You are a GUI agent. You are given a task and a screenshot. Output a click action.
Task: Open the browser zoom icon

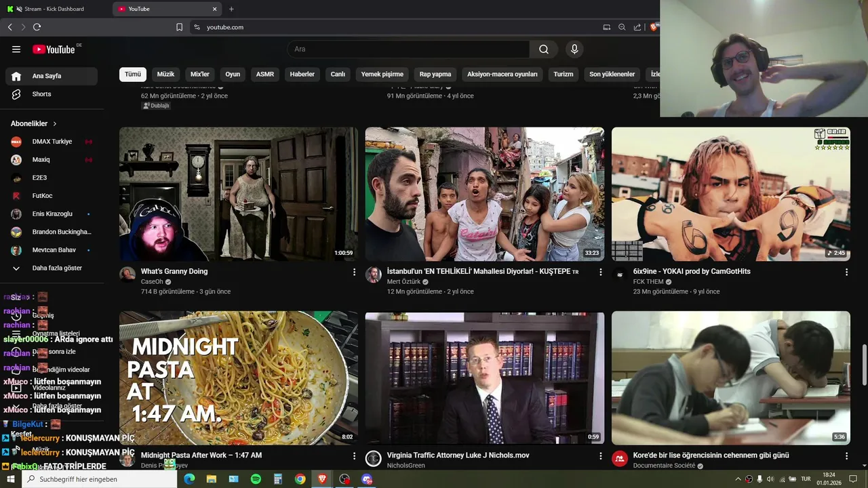[622, 27]
